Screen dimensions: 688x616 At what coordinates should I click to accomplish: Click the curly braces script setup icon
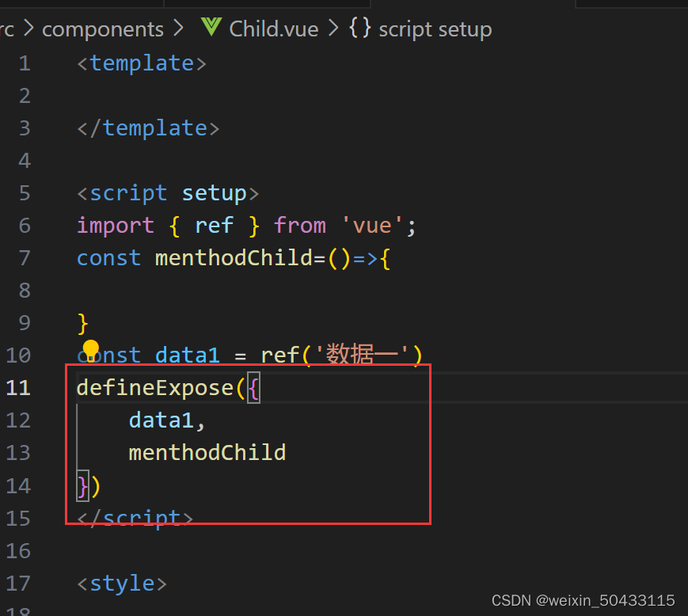(360, 28)
